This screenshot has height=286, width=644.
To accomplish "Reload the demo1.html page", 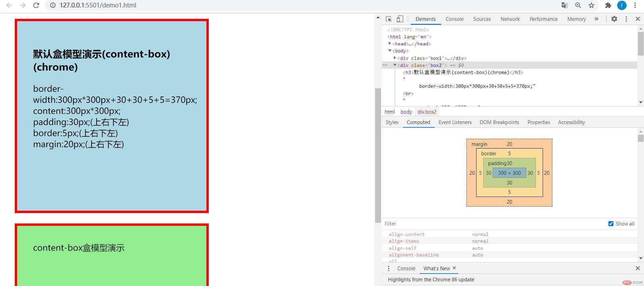I will click(36, 5).
